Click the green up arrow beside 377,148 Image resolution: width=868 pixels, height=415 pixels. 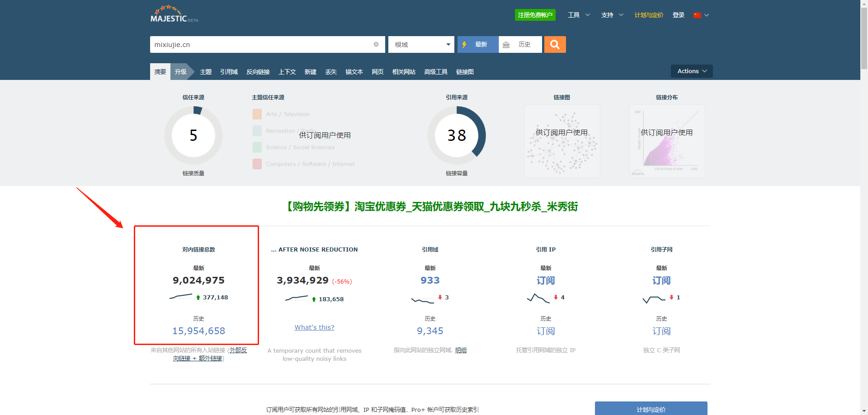(x=198, y=298)
